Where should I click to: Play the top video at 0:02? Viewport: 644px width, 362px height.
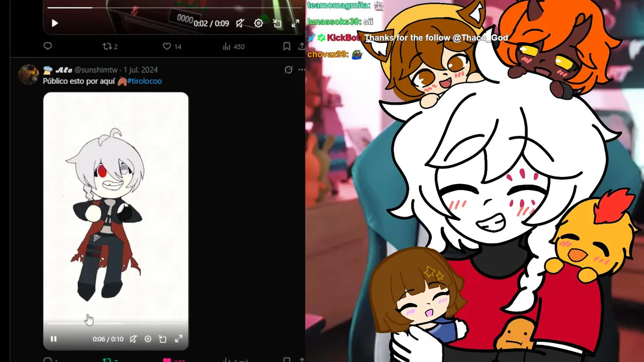click(x=55, y=23)
